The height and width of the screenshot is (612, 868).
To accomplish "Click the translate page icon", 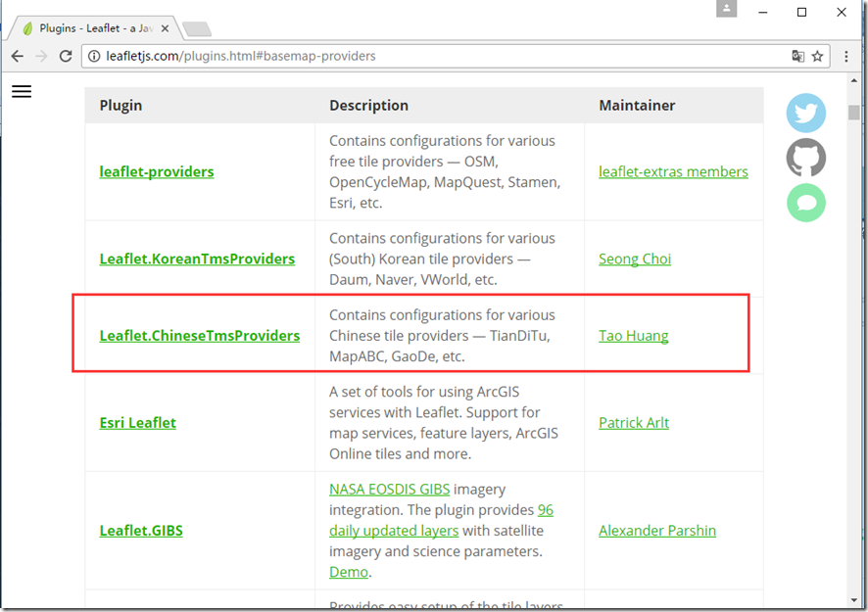I will tap(797, 56).
